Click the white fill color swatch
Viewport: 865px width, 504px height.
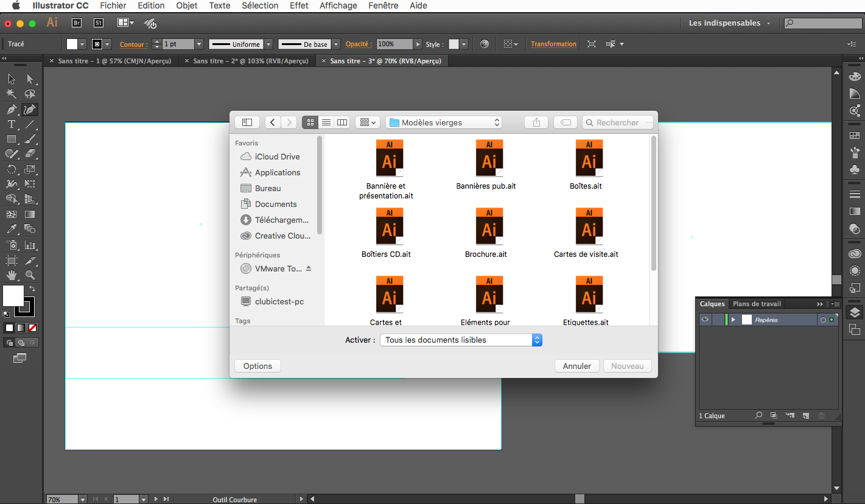[13, 296]
